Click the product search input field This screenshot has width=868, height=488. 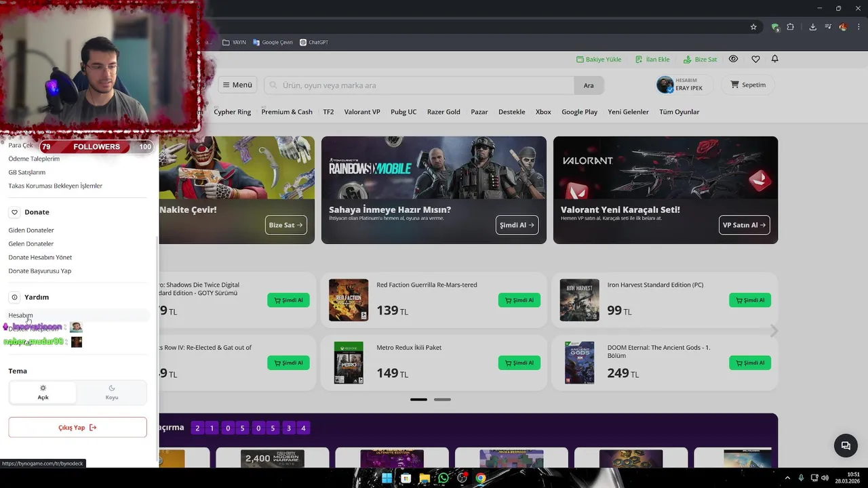pos(419,85)
